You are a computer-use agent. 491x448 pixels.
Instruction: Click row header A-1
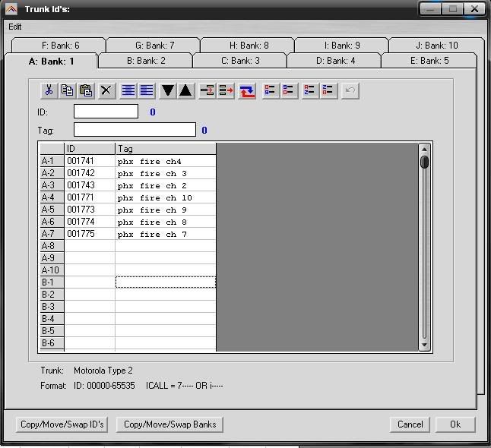point(52,161)
